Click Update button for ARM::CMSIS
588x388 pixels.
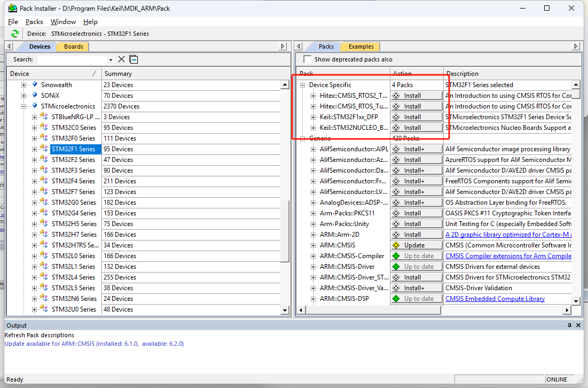point(417,245)
